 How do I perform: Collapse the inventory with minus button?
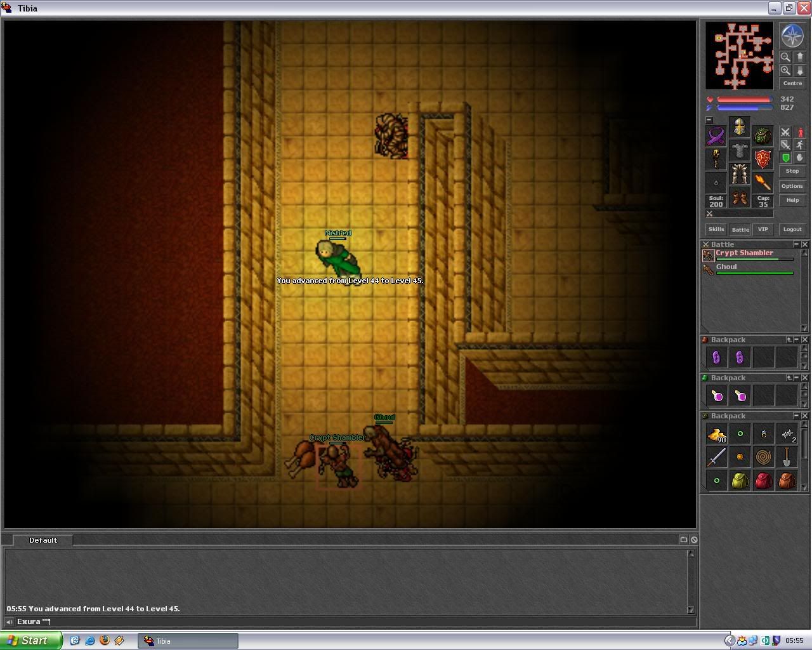[x=709, y=120]
